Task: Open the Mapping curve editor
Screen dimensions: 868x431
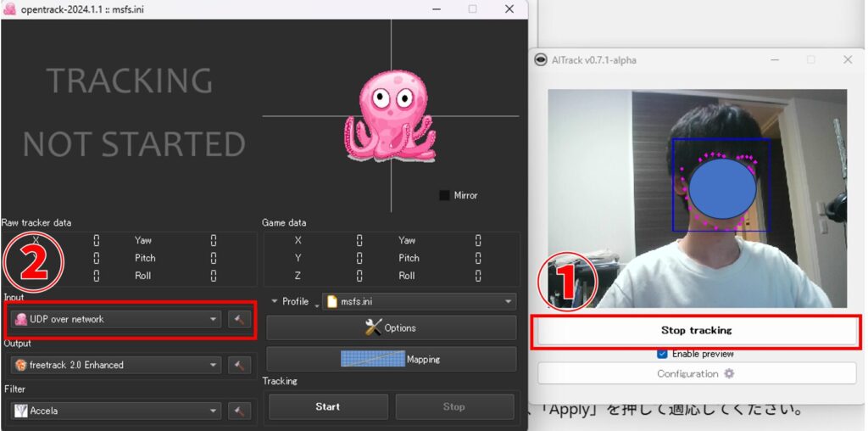Action: (x=391, y=359)
